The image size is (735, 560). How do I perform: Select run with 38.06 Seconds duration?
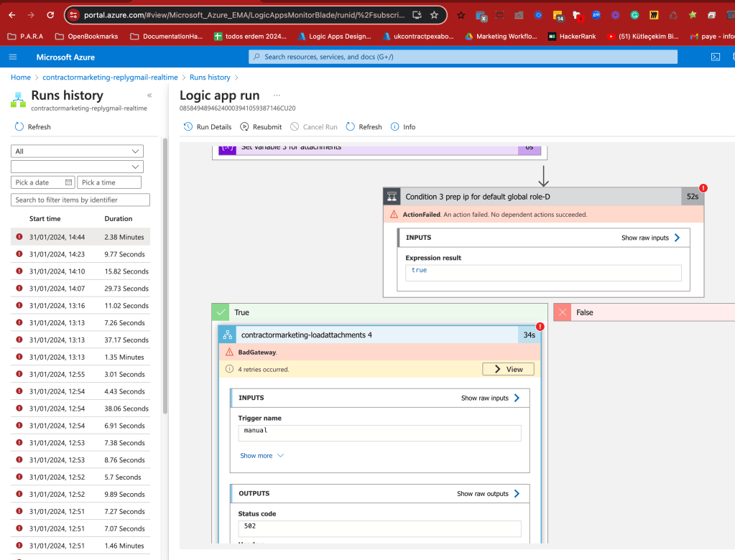click(80, 409)
